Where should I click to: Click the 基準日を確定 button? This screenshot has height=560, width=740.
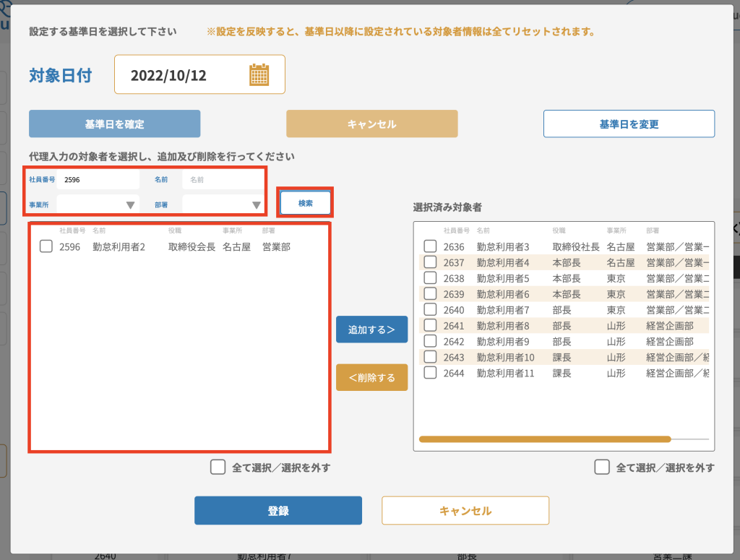114,124
